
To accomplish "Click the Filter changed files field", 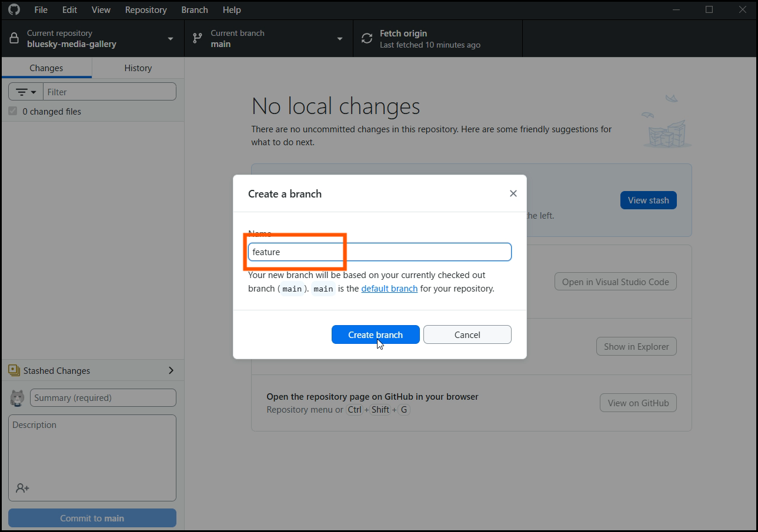I will tap(109, 92).
